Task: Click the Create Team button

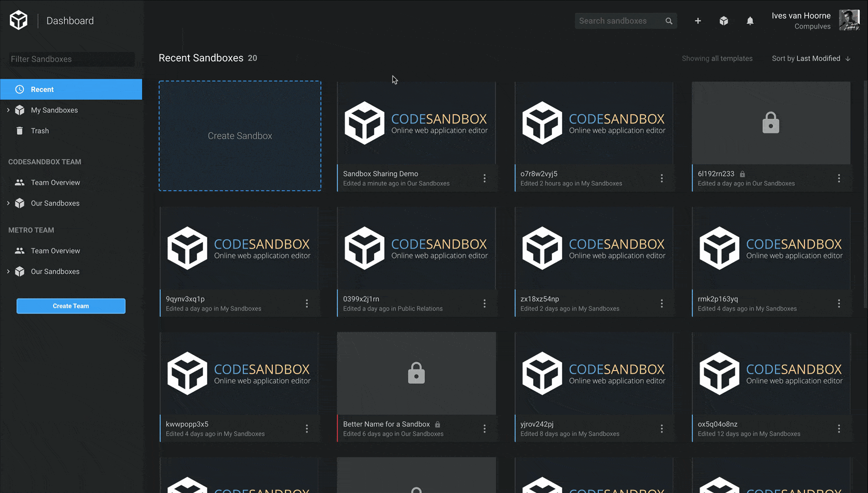Action: [71, 306]
